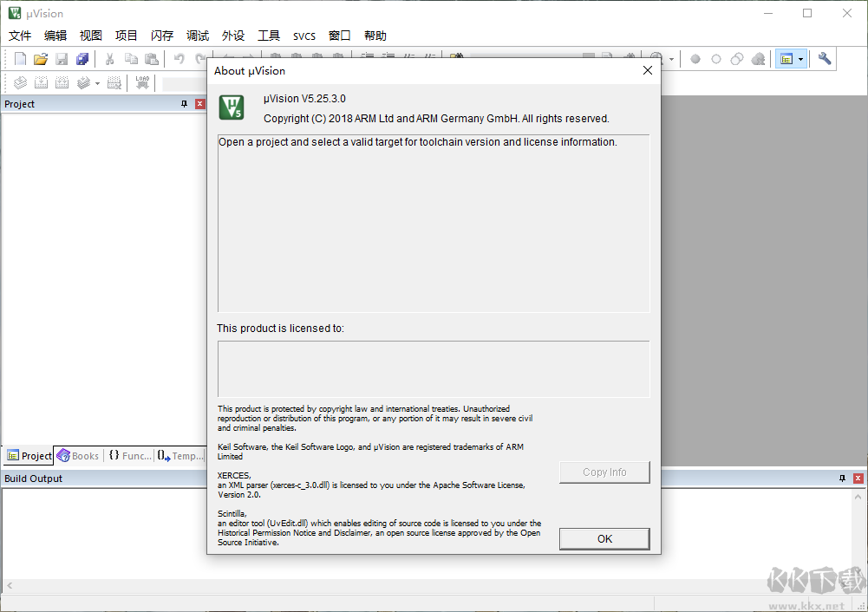Open dropdown arrow beside the debug toolbar icon
Image resolution: width=868 pixels, height=612 pixels.
pyautogui.click(x=671, y=59)
